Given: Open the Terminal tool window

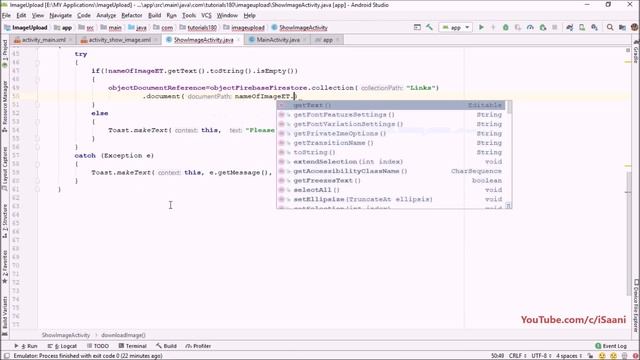Looking at the screenshot, I should 132,346.
